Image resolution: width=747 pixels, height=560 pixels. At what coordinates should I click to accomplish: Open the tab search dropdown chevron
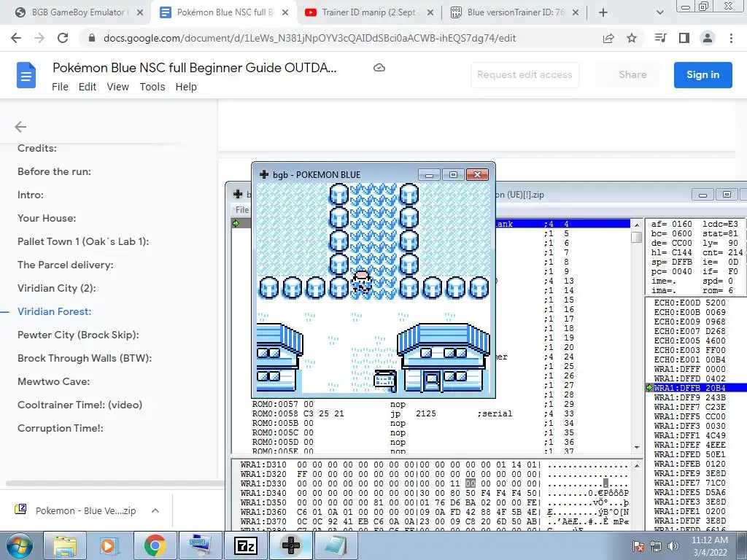659,12
